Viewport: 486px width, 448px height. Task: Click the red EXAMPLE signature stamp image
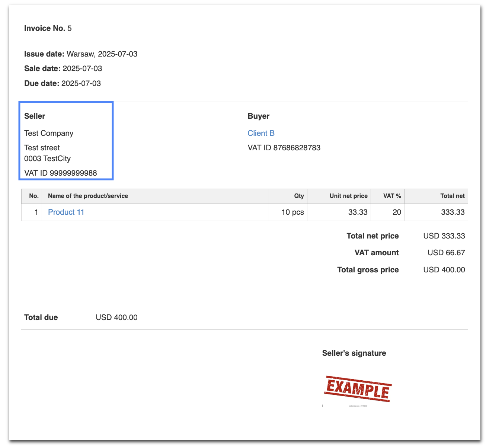coord(358,388)
